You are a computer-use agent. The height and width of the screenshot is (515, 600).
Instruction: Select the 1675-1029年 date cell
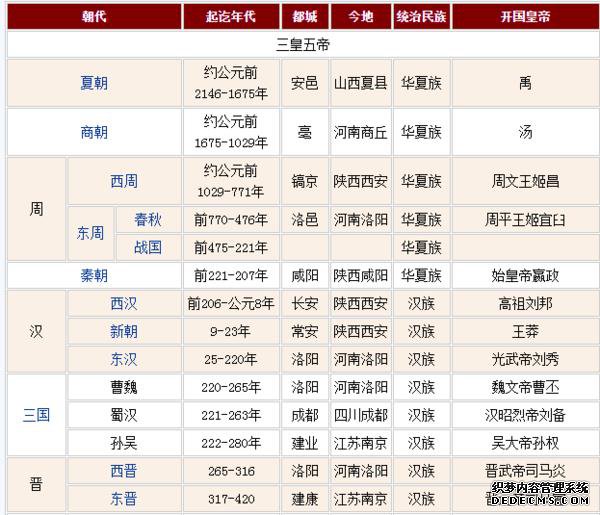pos(231,132)
